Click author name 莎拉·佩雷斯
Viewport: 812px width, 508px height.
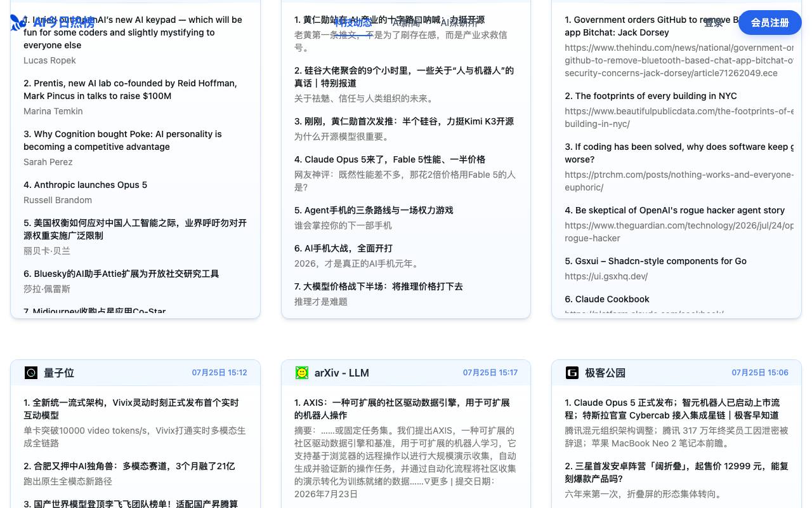click(47, 289)
